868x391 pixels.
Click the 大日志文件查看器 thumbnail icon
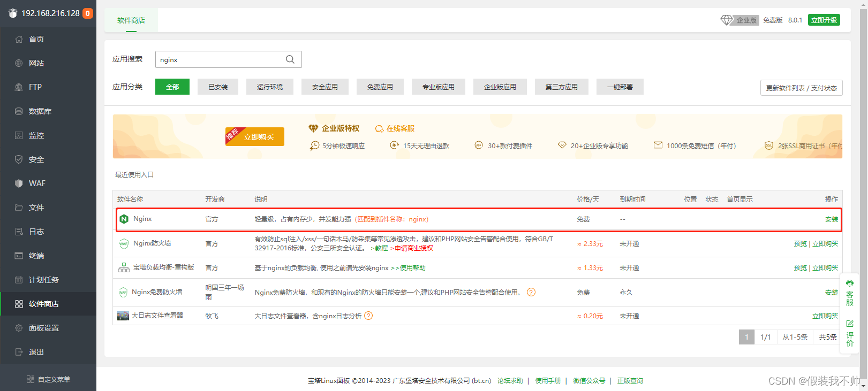pos(123,316)
